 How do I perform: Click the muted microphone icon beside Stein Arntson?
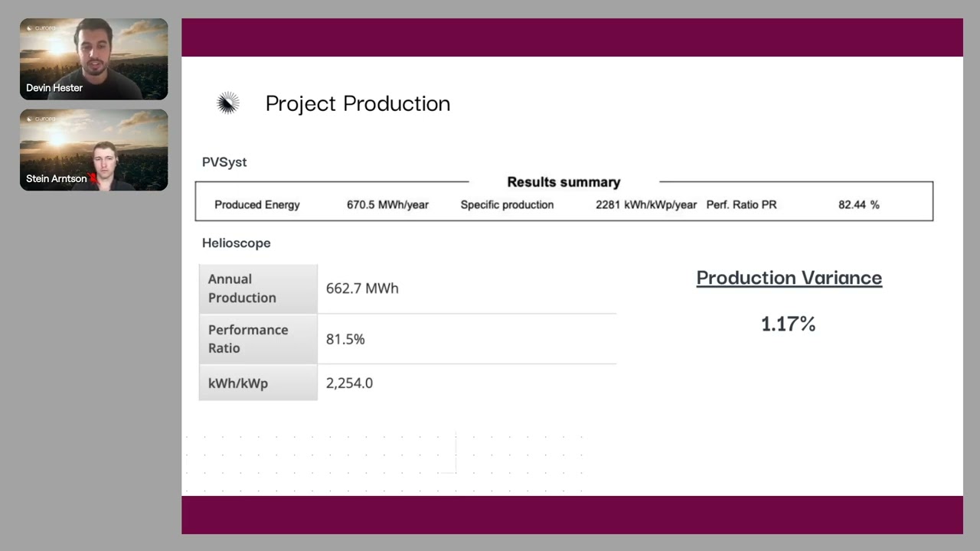tap(94, 178)
